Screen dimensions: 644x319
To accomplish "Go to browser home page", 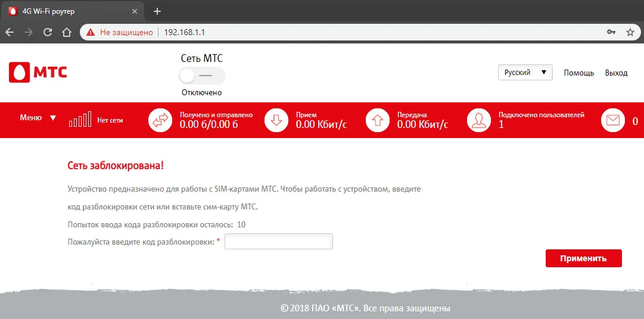I will click(67, 32).
